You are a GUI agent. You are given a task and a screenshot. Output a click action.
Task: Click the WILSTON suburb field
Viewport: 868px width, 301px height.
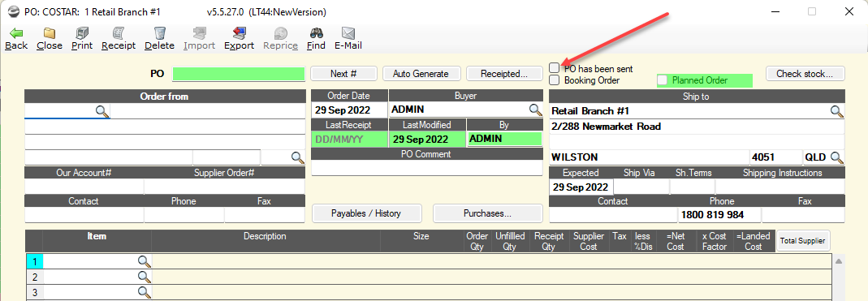649,157
